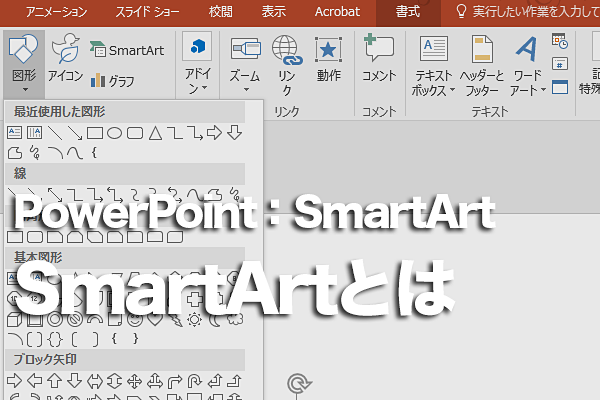Add a new コメント
The image size is (600, 400).
pos(379,57)
